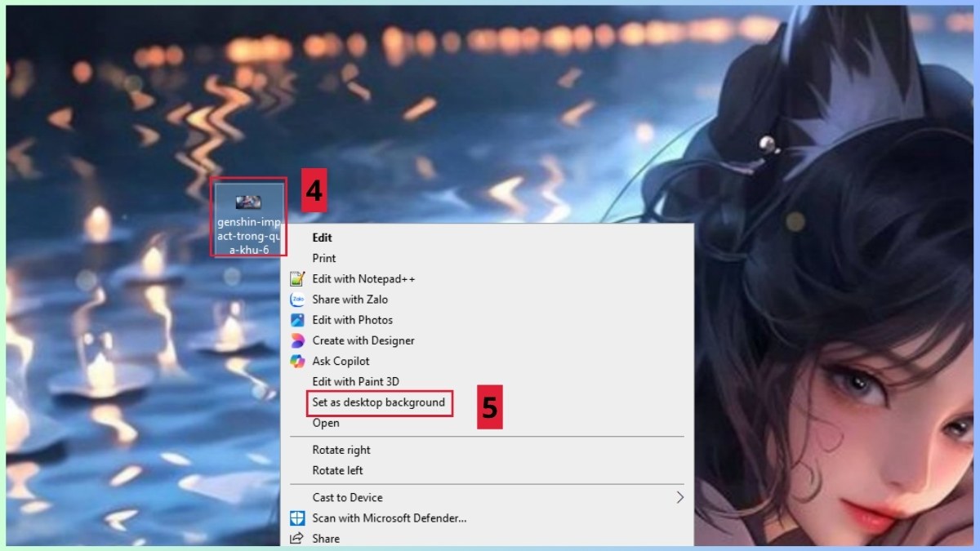Image resolution: width=980 pixels, height=551 pixels.
Task: Select the genshin-impact image file thumbnail
Action: point(248,202)
